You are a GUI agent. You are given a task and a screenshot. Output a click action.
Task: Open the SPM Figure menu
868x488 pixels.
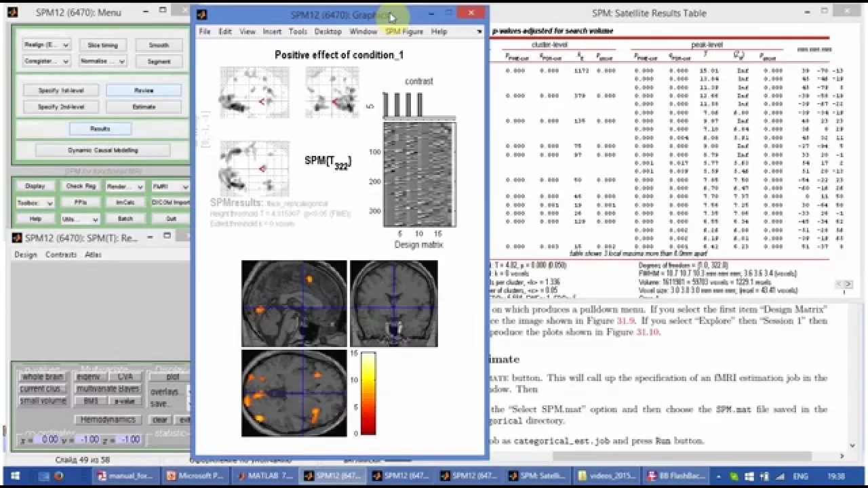[403, 31]
